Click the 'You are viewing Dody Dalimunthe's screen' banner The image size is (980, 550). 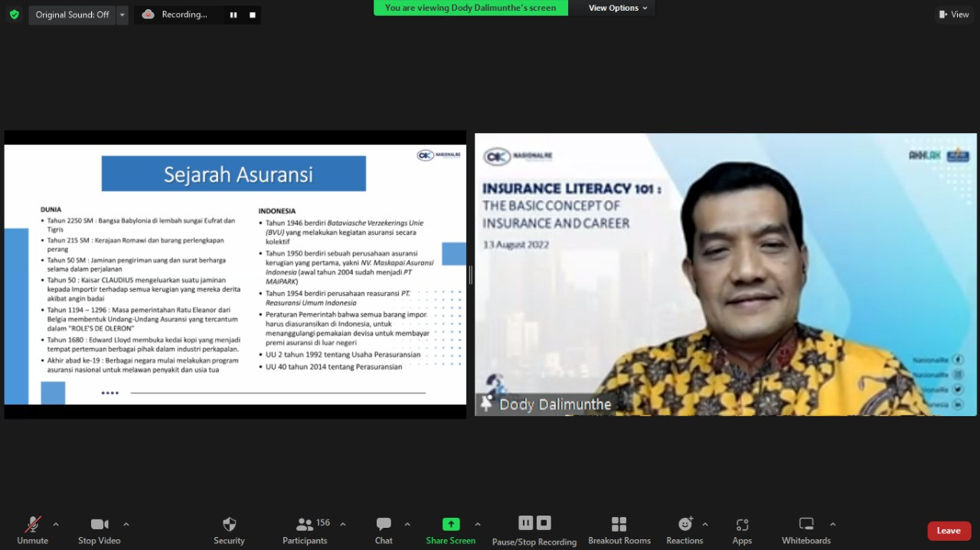[x=471, y=8]
